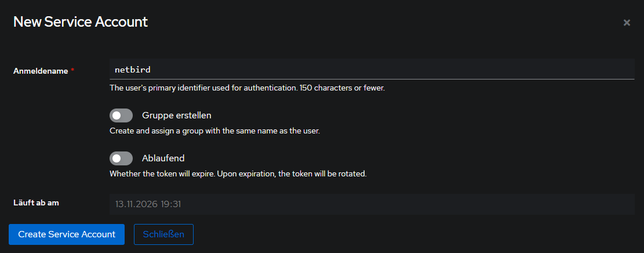This screenshot has height=253, width=644.
Task: Close the New Service Account dialog
Action: point(627,23)
